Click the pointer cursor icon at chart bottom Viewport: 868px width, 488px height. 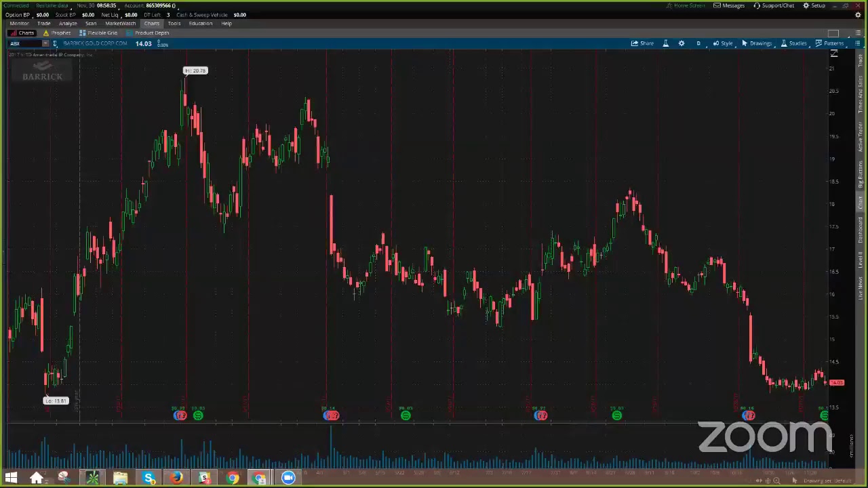794,481
